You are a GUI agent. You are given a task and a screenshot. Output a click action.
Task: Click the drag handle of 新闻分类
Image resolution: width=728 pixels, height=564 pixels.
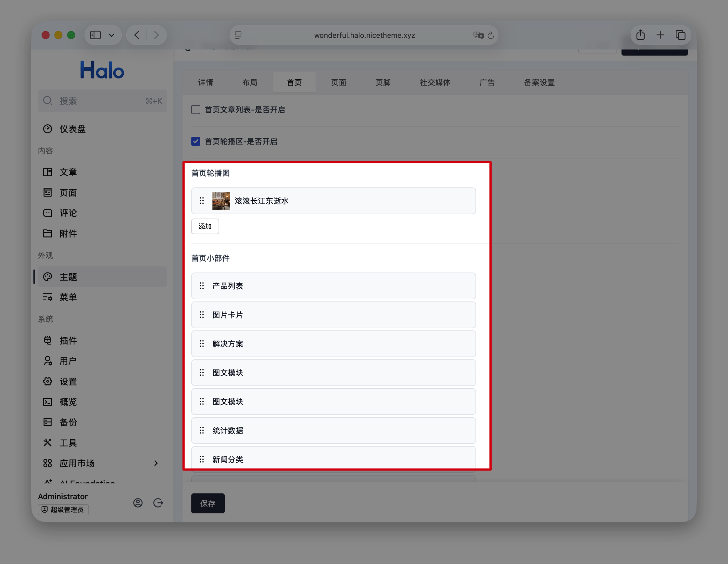(x=202, y=459)
